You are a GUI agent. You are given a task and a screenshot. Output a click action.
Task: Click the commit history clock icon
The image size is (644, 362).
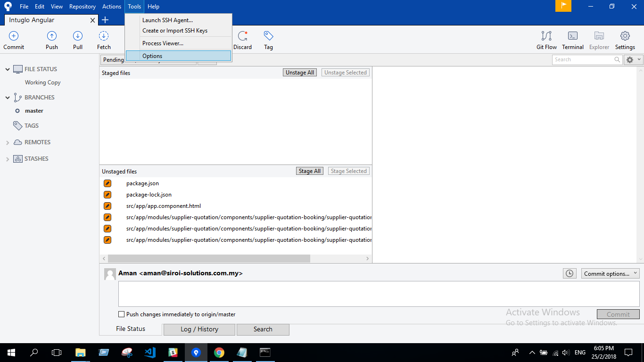[x=570, y=273]
